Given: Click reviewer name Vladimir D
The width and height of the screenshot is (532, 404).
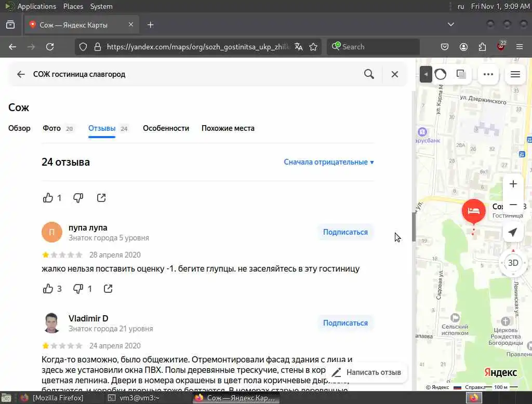Looking at the screenshot, I should coord(88,318).
